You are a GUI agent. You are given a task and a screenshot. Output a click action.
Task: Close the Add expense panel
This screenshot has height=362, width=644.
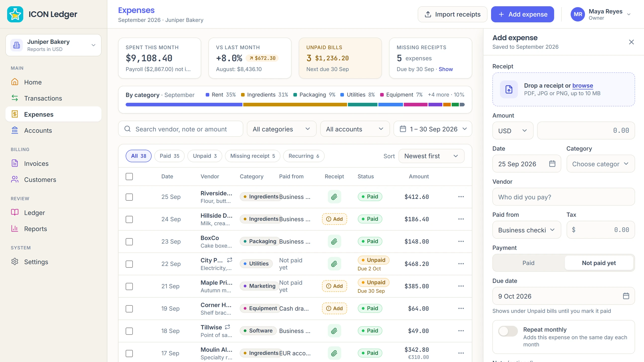pyautogui.click(x=631, y=42)
